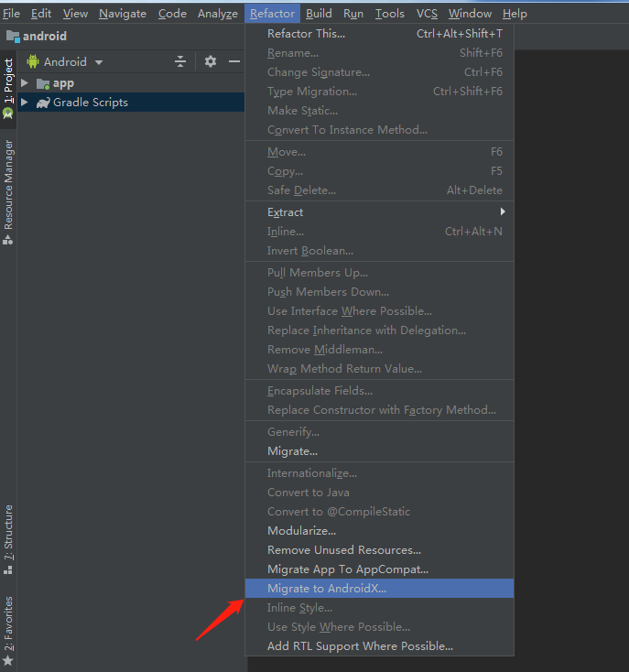
Task: Open the View menu
Action: (x=75, y=14)
